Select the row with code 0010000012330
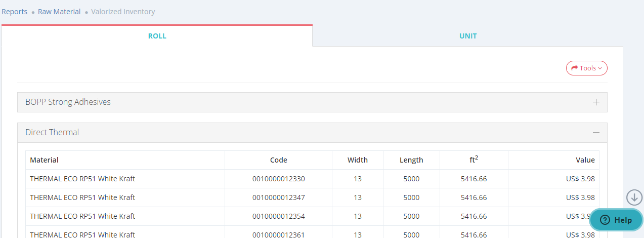644x238 pixels. [x=278, y=179]
